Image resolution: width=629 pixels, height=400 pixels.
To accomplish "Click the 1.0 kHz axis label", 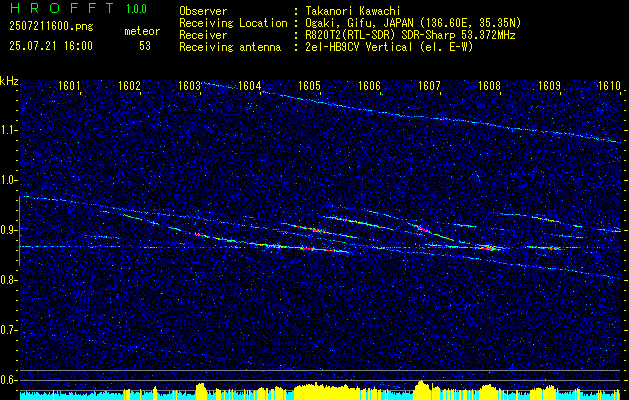I will (x=8, y=181).
